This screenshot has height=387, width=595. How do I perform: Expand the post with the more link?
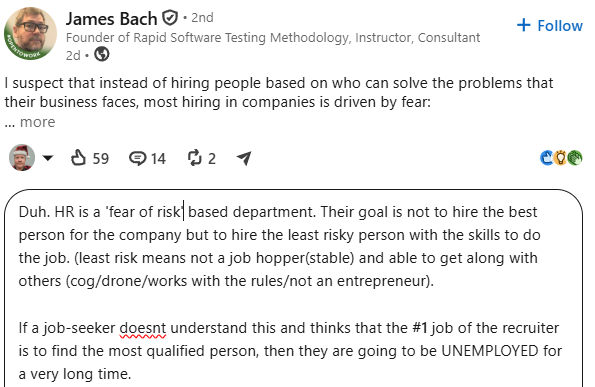point(38,122)
